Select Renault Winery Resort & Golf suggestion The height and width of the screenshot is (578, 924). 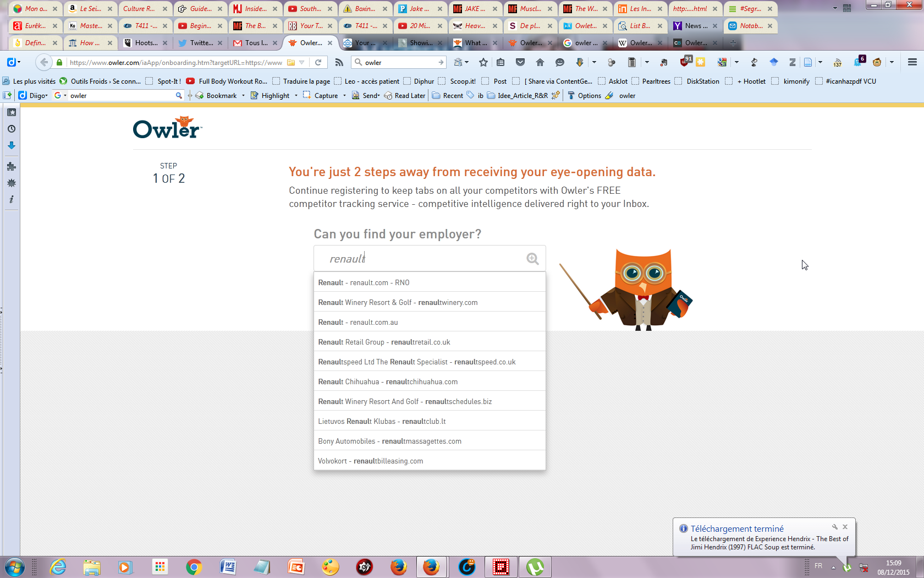pyautogui.click(x=430, y=302)
